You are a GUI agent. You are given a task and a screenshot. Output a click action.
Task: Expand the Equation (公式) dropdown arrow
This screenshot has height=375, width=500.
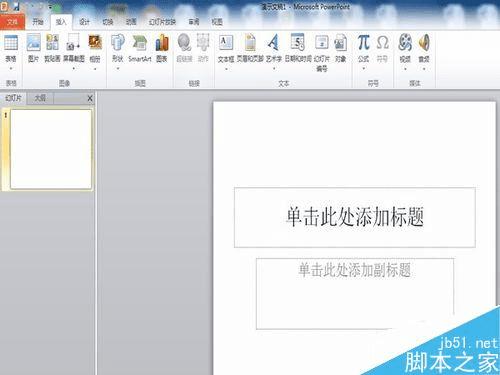[363, 68]
